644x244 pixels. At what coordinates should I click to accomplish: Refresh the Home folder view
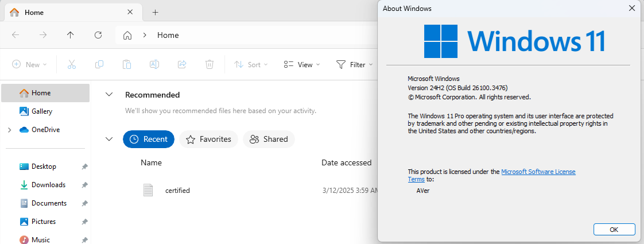click(98, 35)
